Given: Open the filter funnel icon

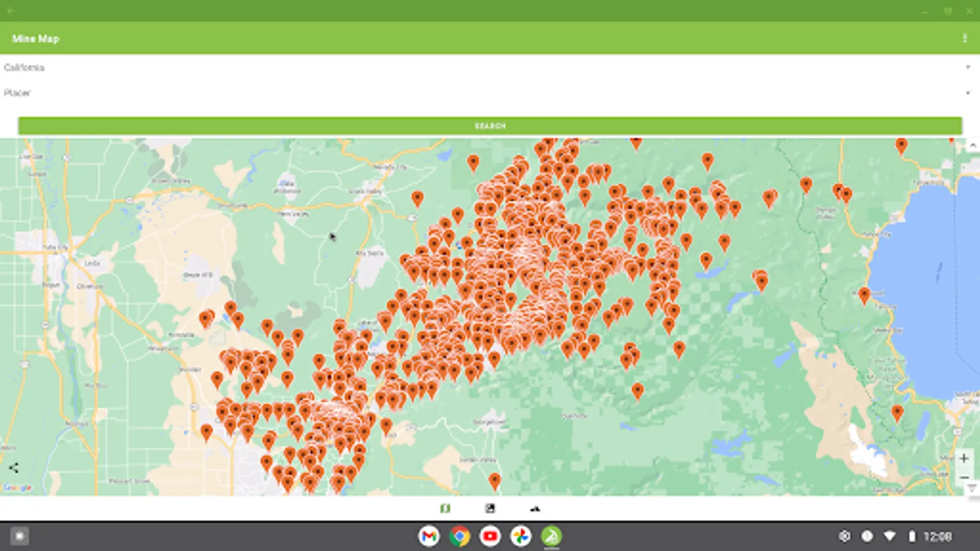Looking at the screenshot, I should [972, 489].
